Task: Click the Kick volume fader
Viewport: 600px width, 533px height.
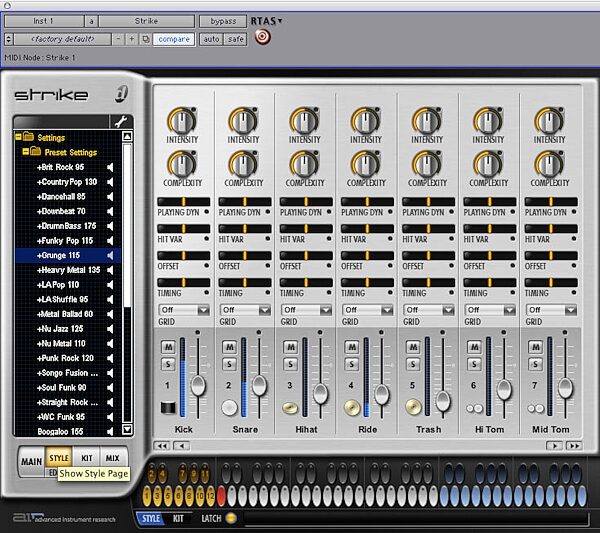Action: (198, 385)
